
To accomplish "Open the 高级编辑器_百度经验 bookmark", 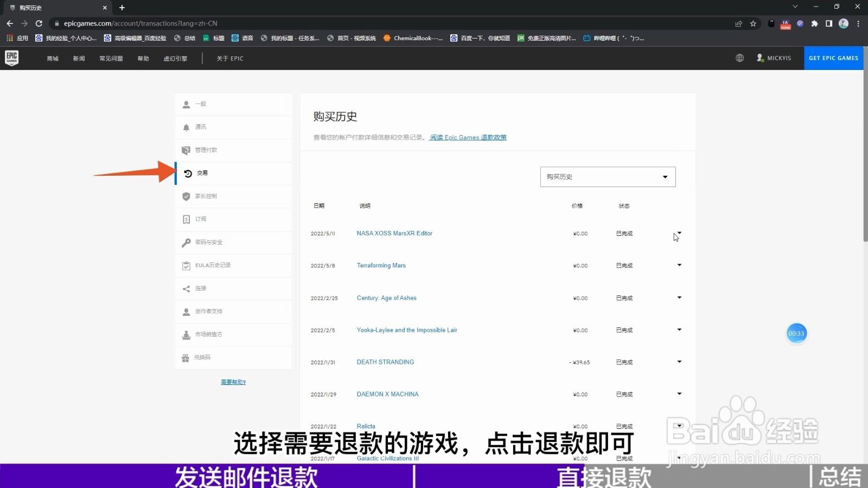I will (x=135, y=38).
